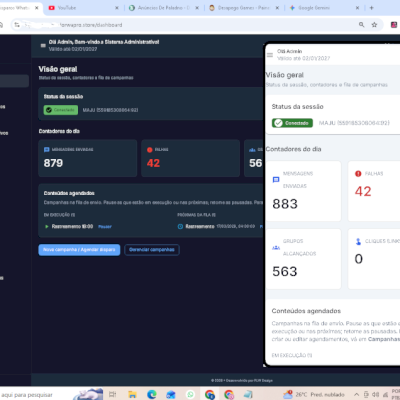Open a new browser tab with the plus button
The height and width of the screenshot is (400, 400).
(372, 8)
